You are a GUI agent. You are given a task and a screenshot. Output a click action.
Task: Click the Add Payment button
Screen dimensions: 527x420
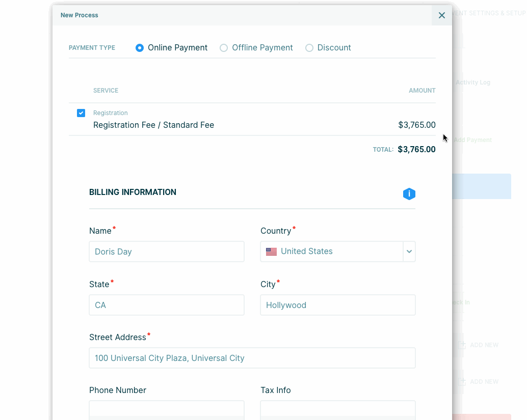pyautogui.click(x=473, y=140)
